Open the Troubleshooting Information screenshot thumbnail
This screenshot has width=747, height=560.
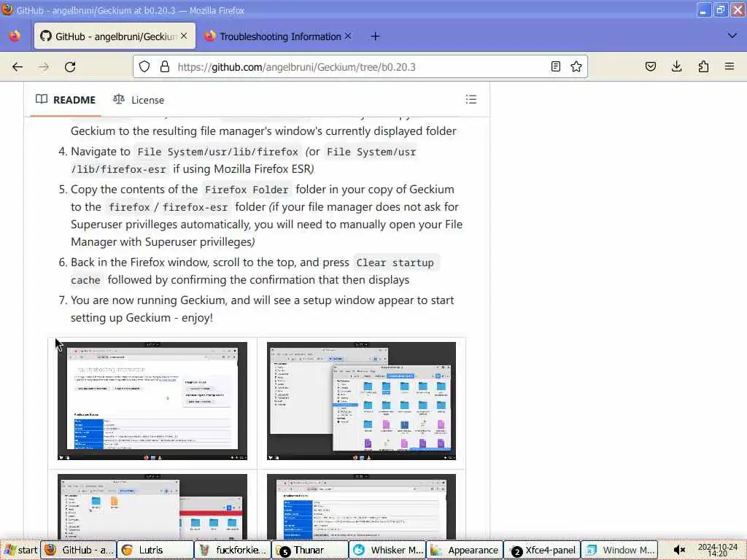click(x=152, y=401)
